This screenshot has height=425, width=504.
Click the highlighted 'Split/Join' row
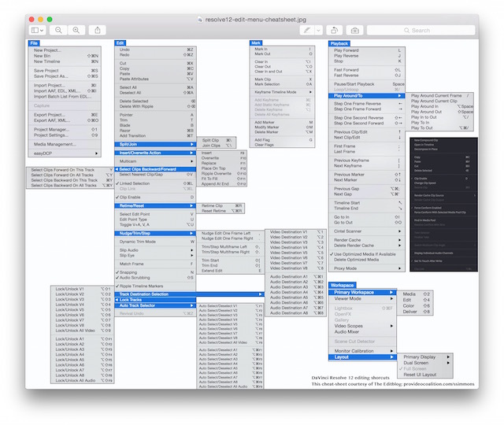[155, 144]
